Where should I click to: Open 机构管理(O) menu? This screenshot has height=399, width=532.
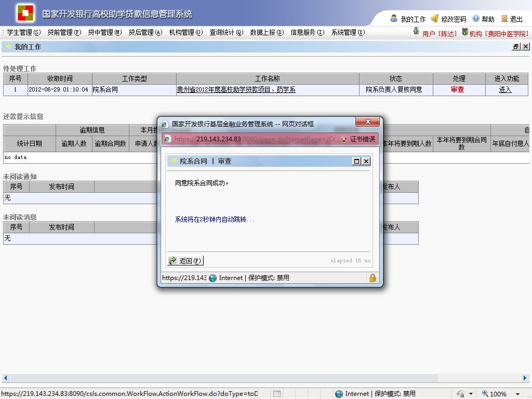(186, 32)
